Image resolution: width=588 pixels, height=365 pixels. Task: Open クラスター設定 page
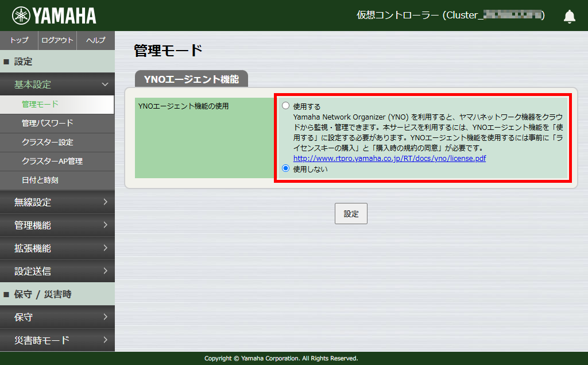(x=57, y=143)
